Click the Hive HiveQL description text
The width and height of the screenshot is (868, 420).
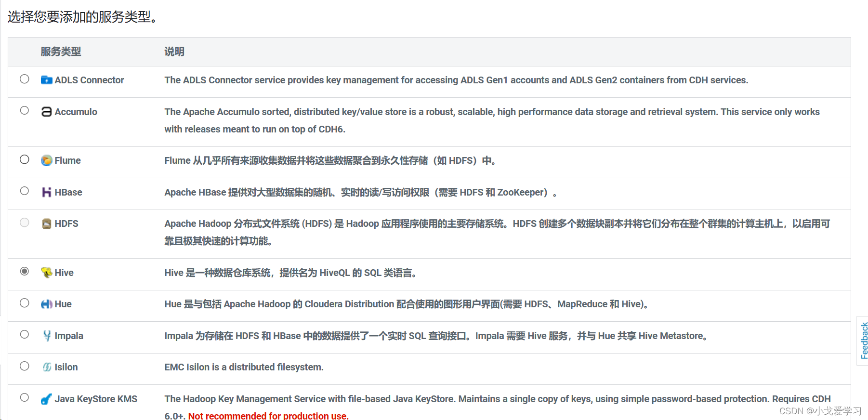click(290, 273)
